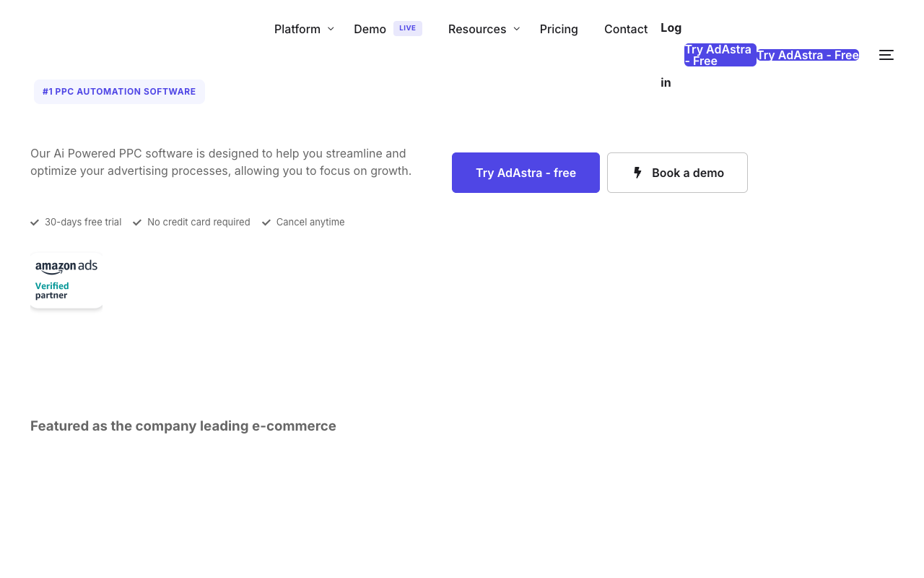
Task: Open the hamburger menu icon
Action: [x=886, y=55]
